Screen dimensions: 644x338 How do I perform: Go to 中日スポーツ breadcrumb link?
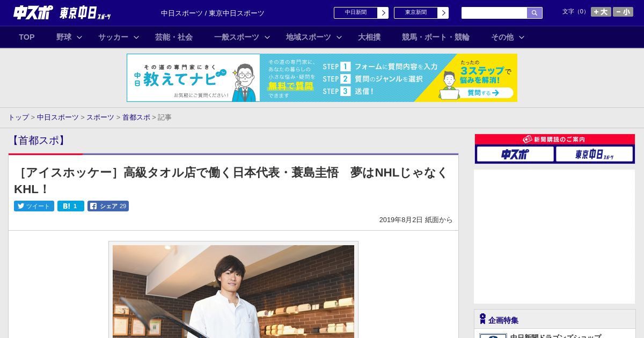[x=58, y=117]
